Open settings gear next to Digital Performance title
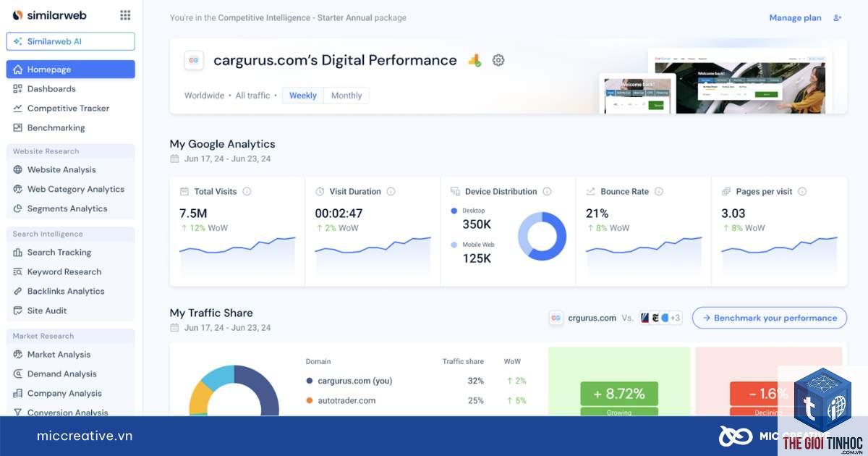Screen dimensions: 868x456 (x=498, y=60)
